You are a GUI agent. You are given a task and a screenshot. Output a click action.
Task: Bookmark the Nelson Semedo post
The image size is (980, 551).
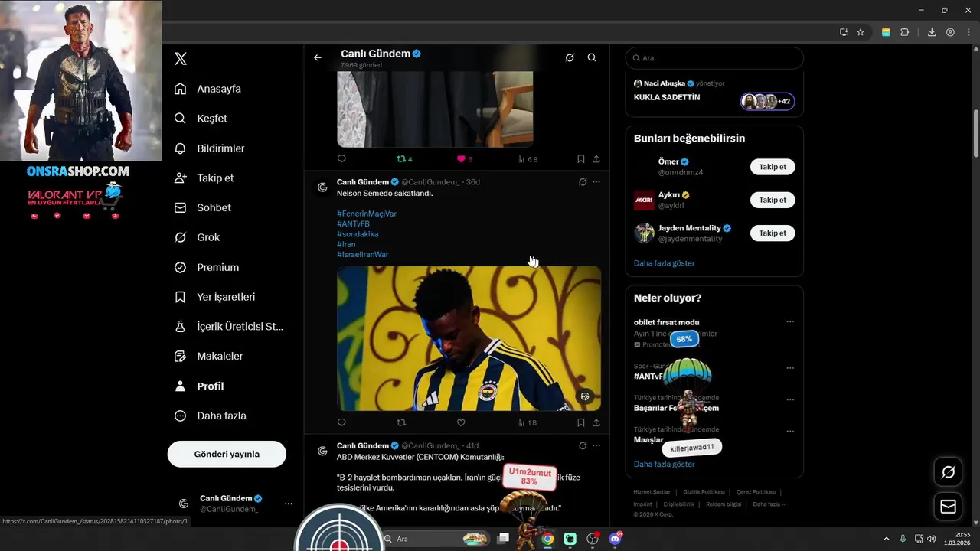[x=581, y=422]
